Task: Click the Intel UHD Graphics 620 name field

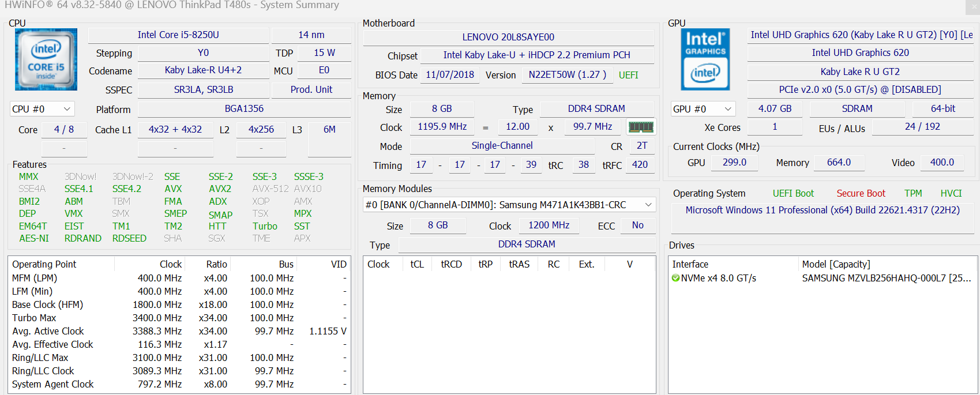Action: click(x=860, y=52)
